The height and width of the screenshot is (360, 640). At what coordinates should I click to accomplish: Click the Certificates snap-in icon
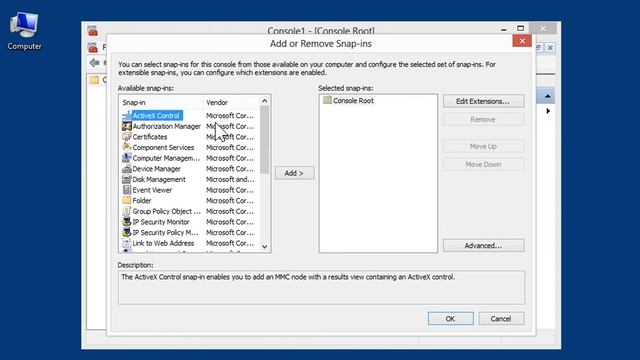127,137
